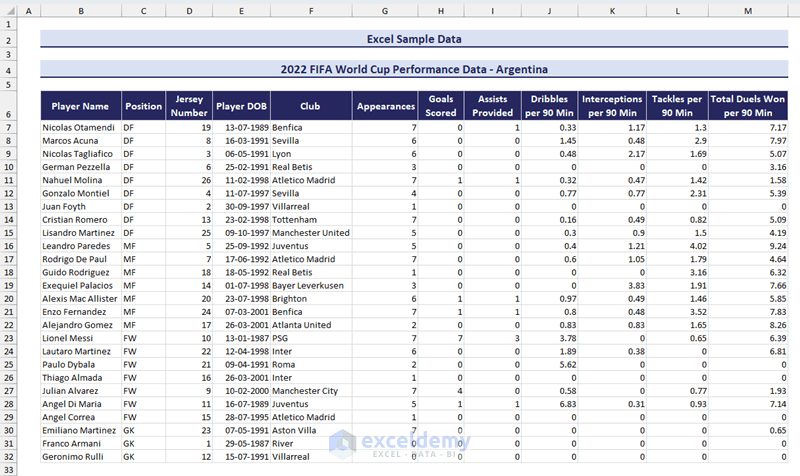Select the 'Lautaro Martinez' cell
800x476 pixels.
(81, 352)
